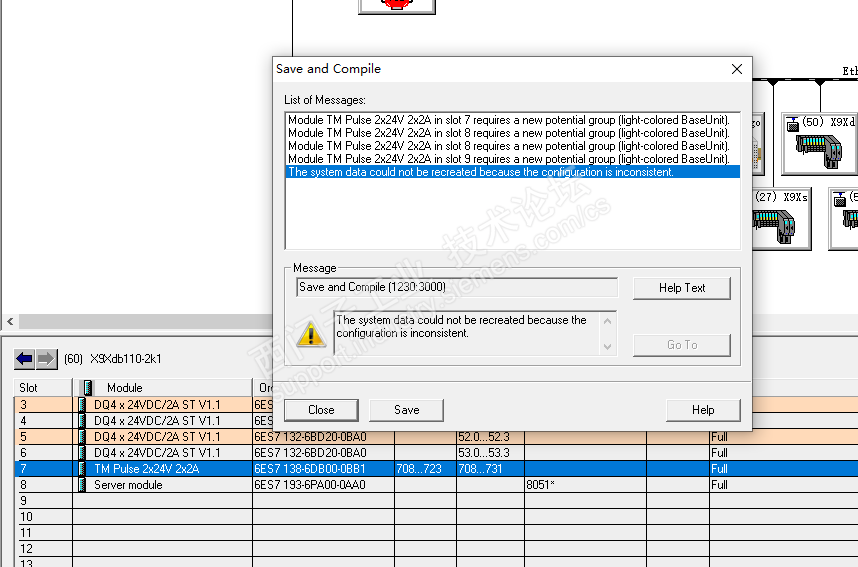This screenshot has height=567, width=858.
Task: Close the Save and Compile dialog with X
Action: click(737, 69)
